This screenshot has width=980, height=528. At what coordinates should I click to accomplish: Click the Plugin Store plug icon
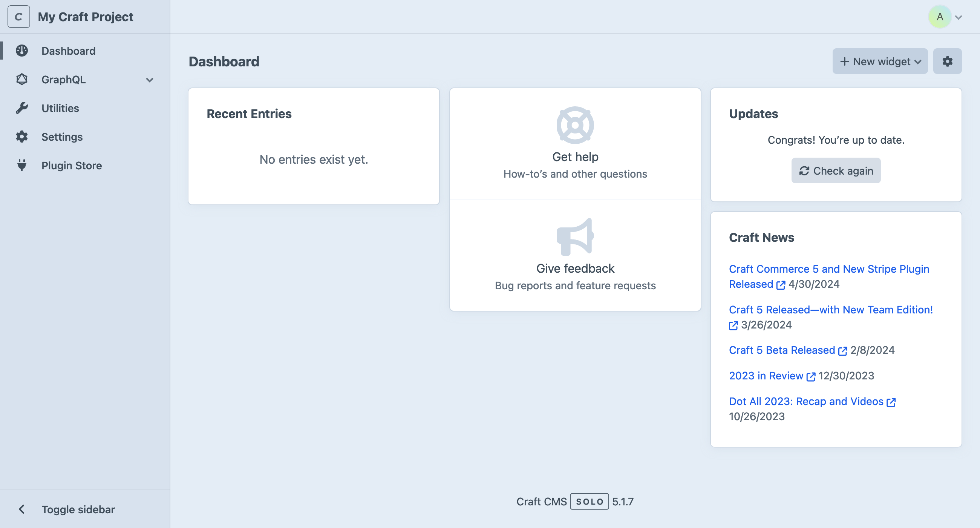(22, 165)
